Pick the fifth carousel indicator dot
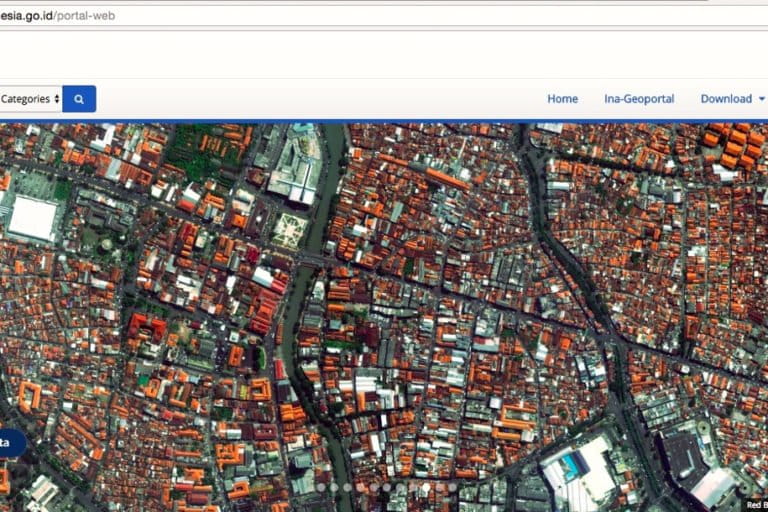This screenshot has width=768, height=512. (x=373, y=487)
